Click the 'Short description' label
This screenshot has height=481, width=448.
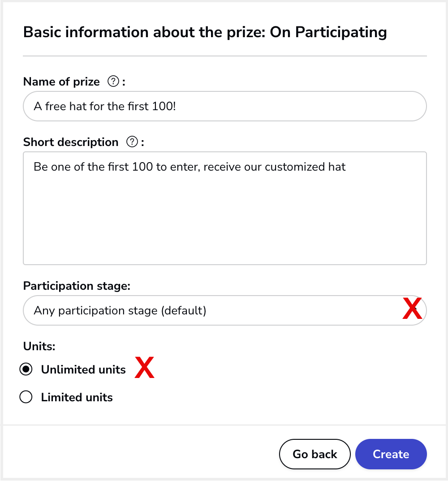[x=71, y=142]
